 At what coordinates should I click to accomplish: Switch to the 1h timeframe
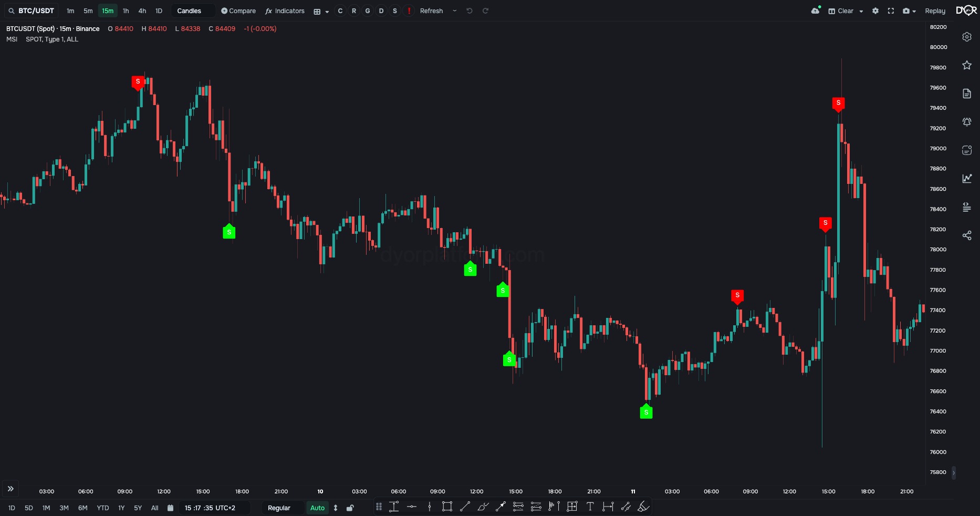126,11
